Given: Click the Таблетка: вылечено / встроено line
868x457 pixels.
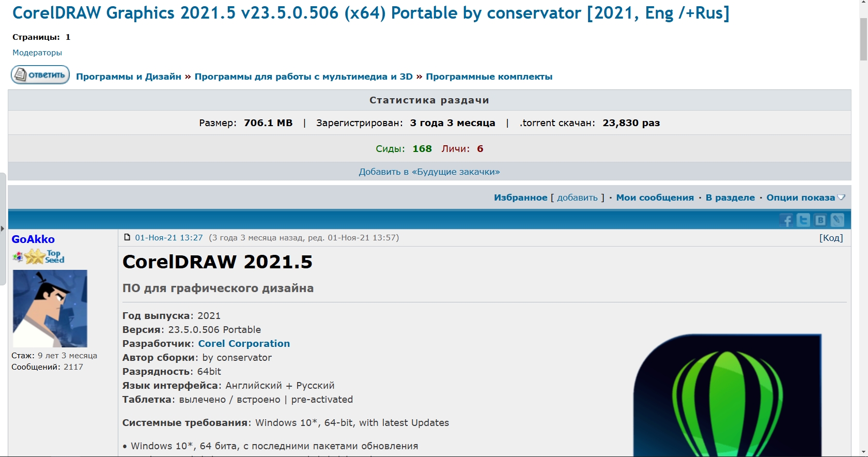Looking at the screenshot, I should tap(238, 400).
